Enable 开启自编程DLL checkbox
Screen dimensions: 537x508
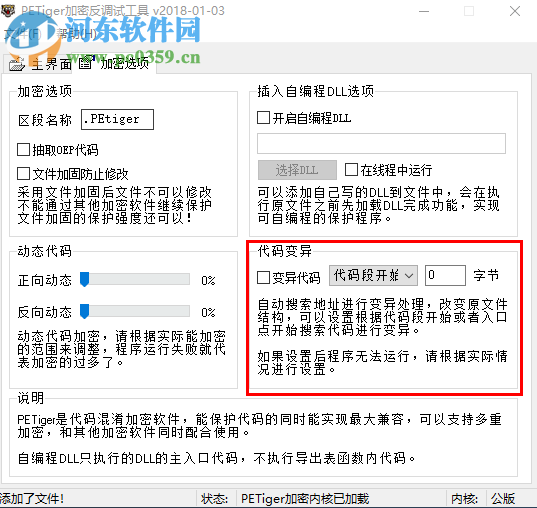pyautogui.click(x=263, y=118)
